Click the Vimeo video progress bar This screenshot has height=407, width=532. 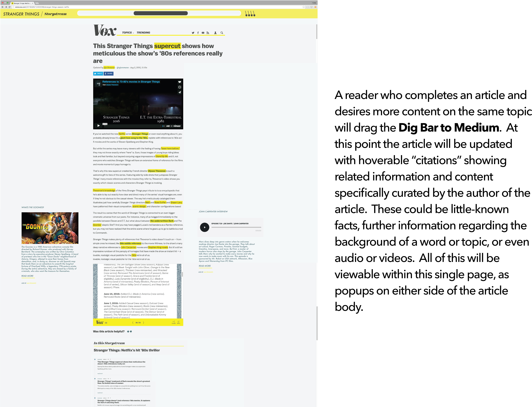click(133, 126)
